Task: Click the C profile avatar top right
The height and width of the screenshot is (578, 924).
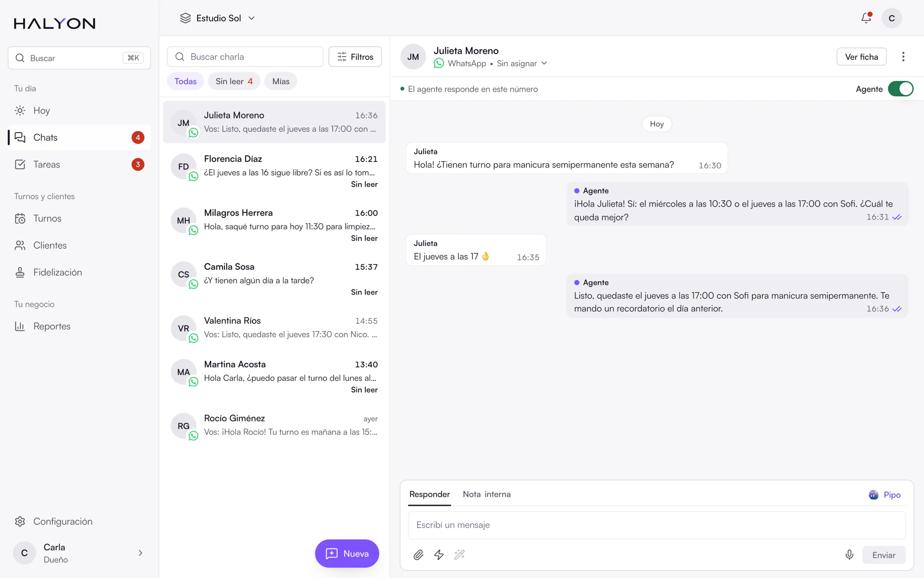Action: click(x=892, y=18)
